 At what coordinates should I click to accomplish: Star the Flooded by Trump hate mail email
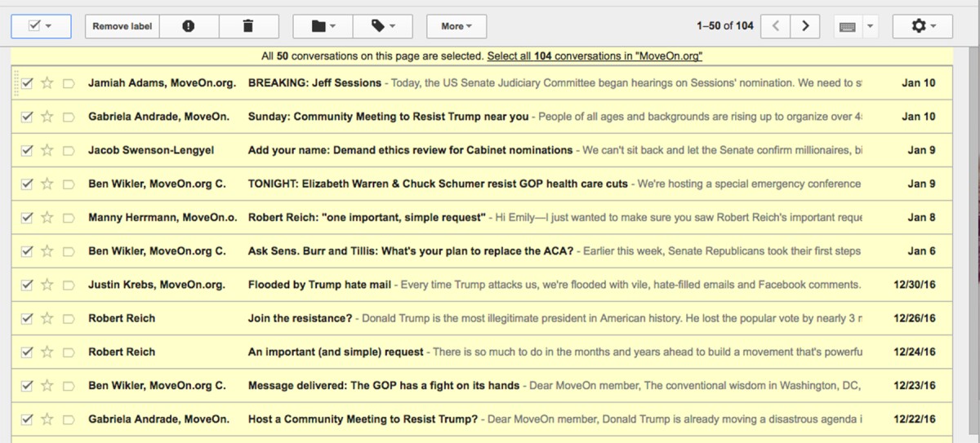click(x=47, y=285)
